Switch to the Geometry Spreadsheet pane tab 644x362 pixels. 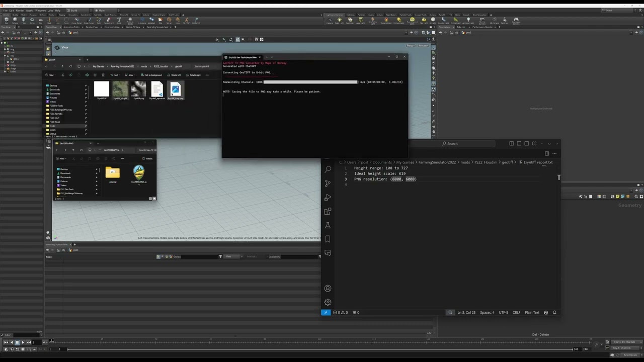[157, 27]
